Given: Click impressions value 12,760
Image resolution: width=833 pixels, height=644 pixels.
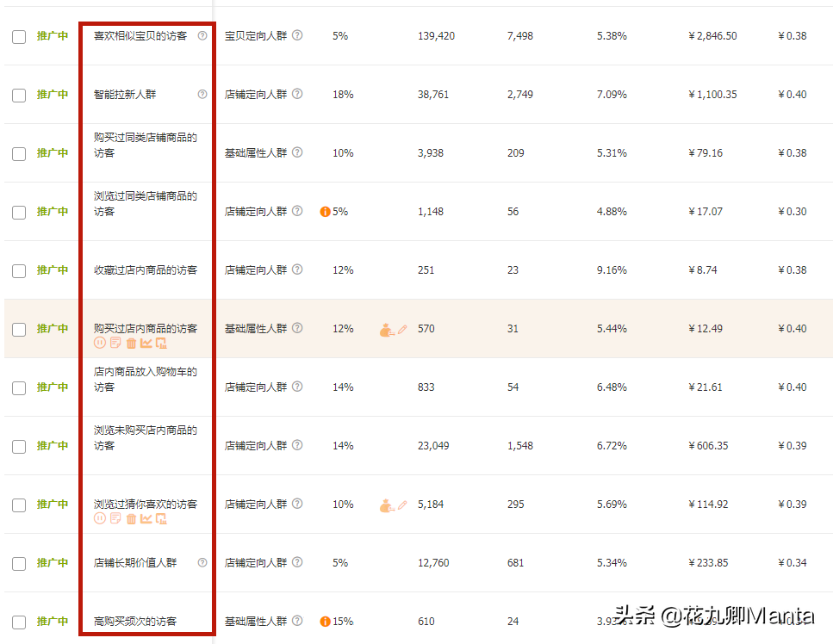Looking at the screenshot, I should point(433,562).
